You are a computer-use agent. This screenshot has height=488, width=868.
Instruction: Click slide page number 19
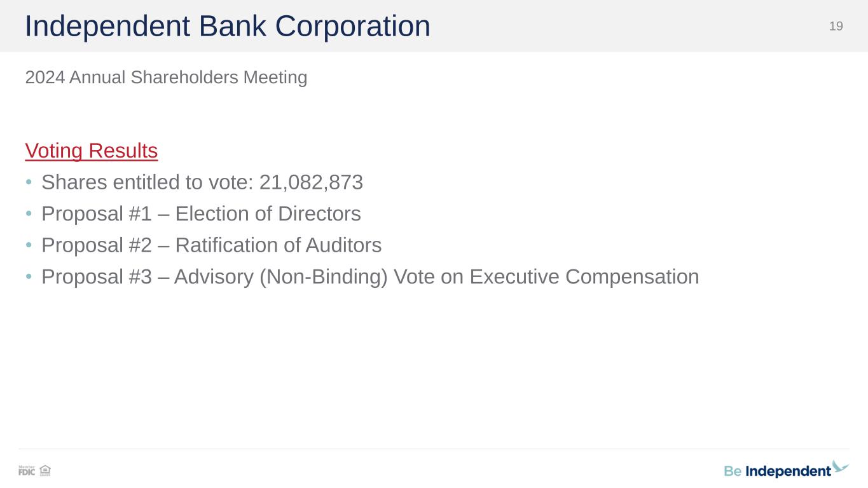click(x=836, y=26)
